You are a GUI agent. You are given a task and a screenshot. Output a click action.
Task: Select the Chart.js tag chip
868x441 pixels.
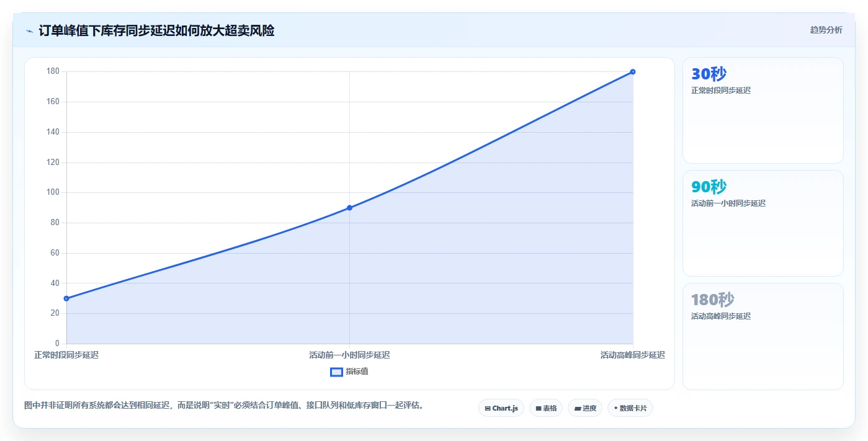(501, 408)
